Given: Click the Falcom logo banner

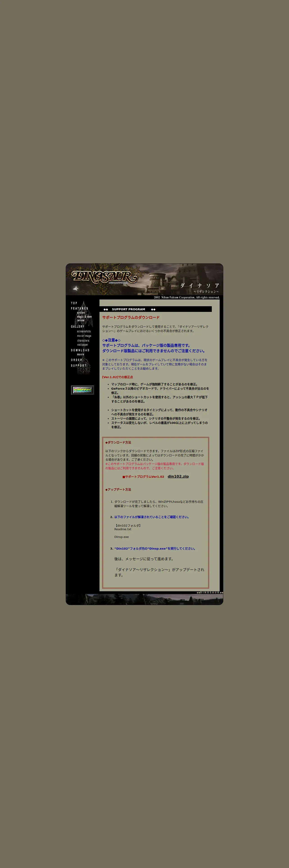Looking at the screenshot, I should [82, 390].
